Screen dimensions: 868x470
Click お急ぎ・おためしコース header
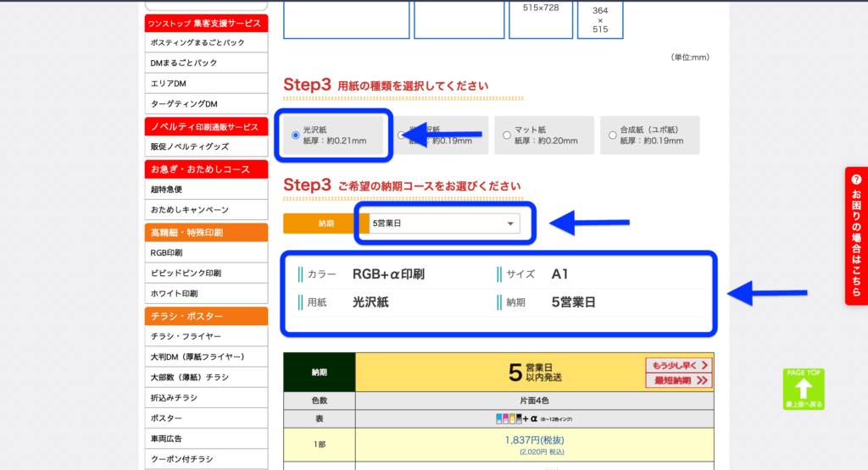(x=206, y=169)
